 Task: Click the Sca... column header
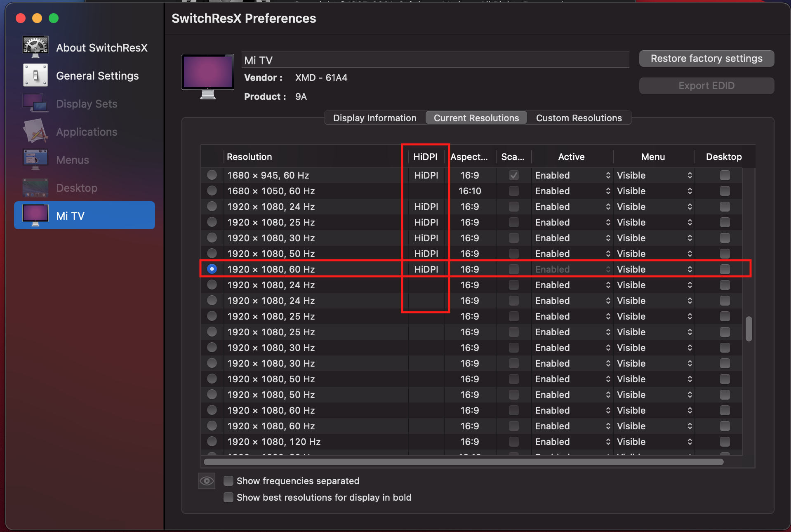513,157
